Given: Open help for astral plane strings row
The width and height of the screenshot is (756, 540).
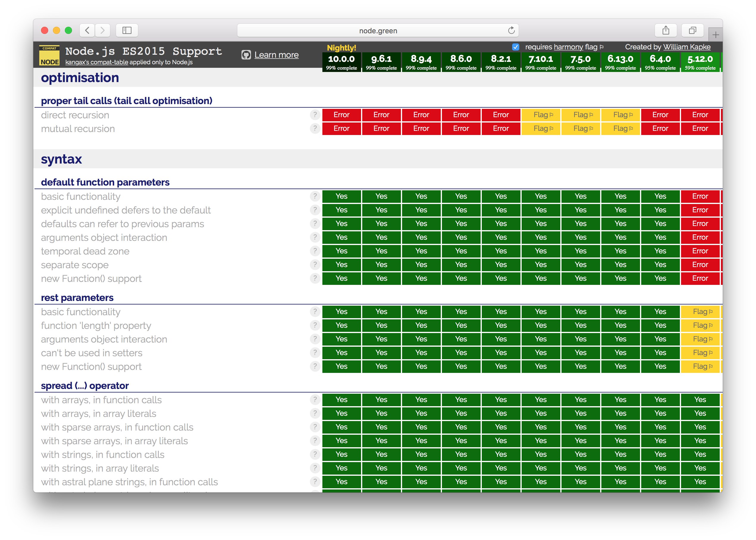Looking at the screenshot, I should 315,481.
